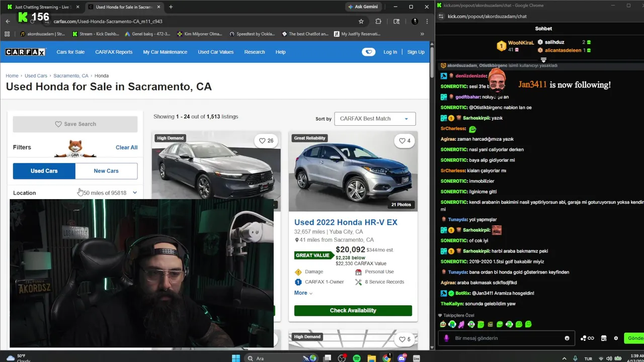Viewport: 644px width, 362px height.
Task: Open the My Car Maintenance menu
Action: tap(165, 52)
